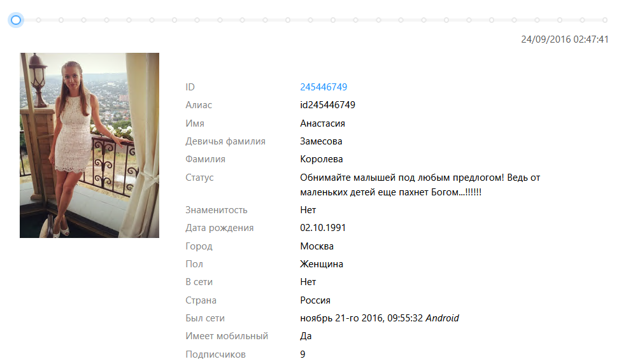Select the fourth timeline dot from left
626x364 pixels.
84,20
